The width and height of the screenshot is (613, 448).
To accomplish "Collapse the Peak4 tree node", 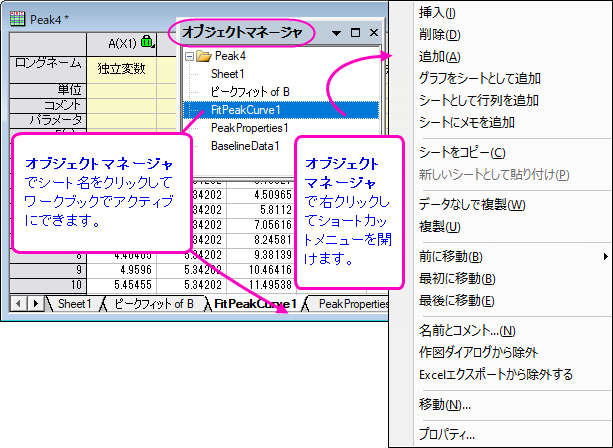I will 189,57.
